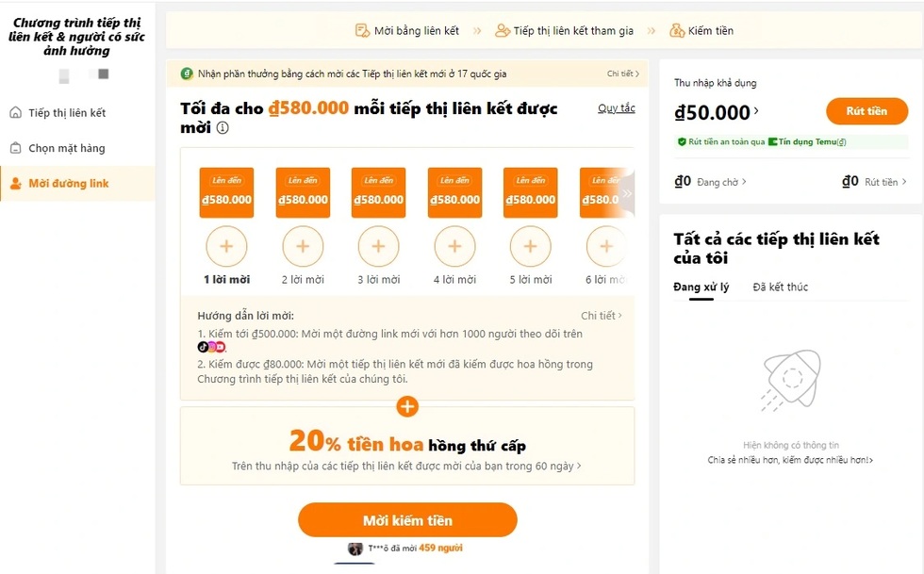924x574 pixels.
Task: Click the Tiếp thị liên kết tham gia step icon
Action: pos(504,29)
